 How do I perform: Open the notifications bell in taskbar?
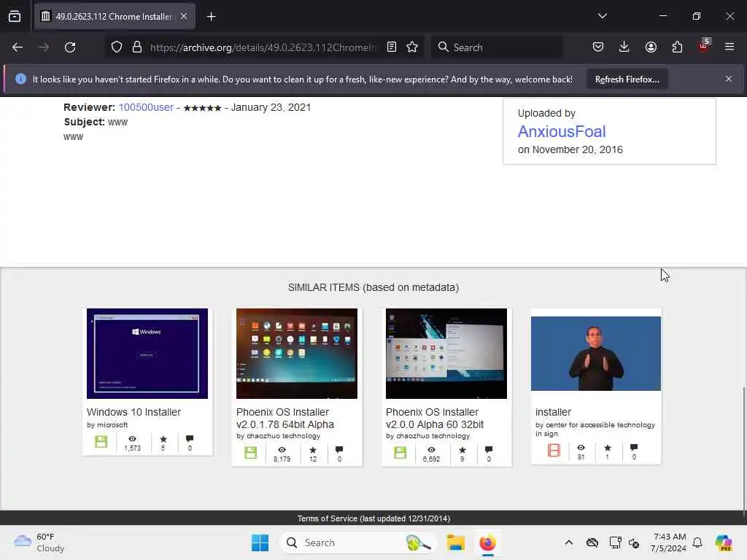click(697, 542)
